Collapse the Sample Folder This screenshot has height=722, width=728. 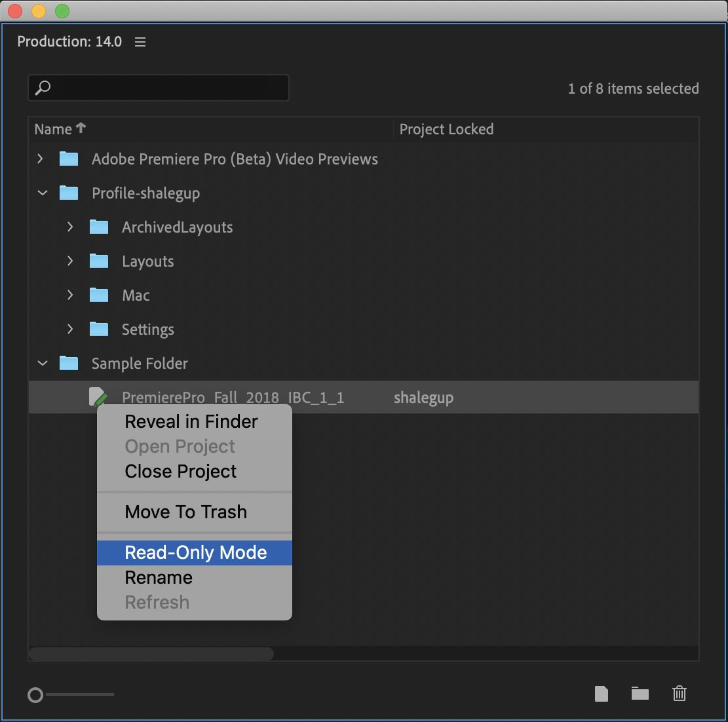click(x=42, y=363)
